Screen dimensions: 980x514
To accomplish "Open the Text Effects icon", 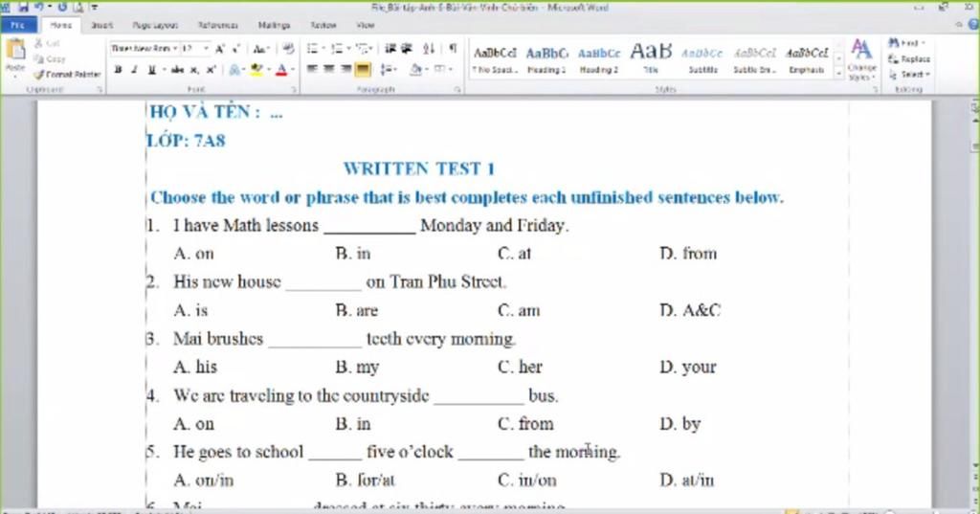I will (235, 70).
